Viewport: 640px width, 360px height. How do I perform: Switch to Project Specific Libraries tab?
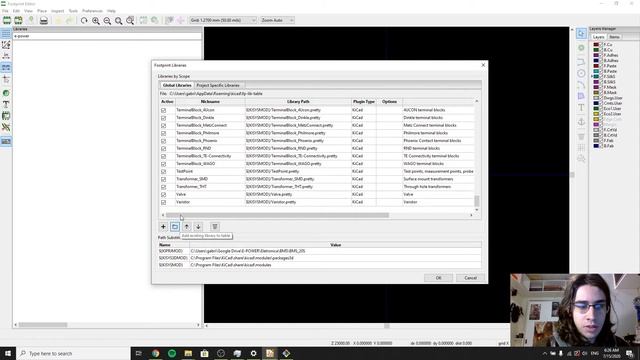(x=218, y=85)
